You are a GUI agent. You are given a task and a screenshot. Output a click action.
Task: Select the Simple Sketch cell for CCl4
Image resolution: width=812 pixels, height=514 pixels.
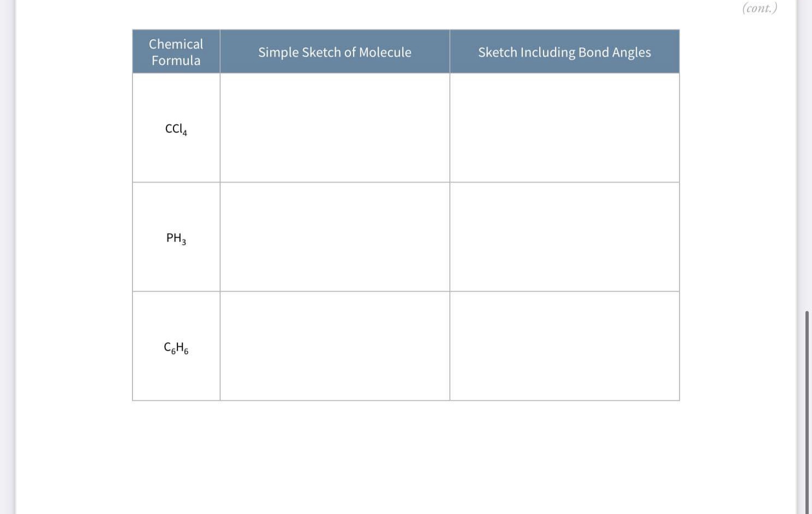coord(335,128)
